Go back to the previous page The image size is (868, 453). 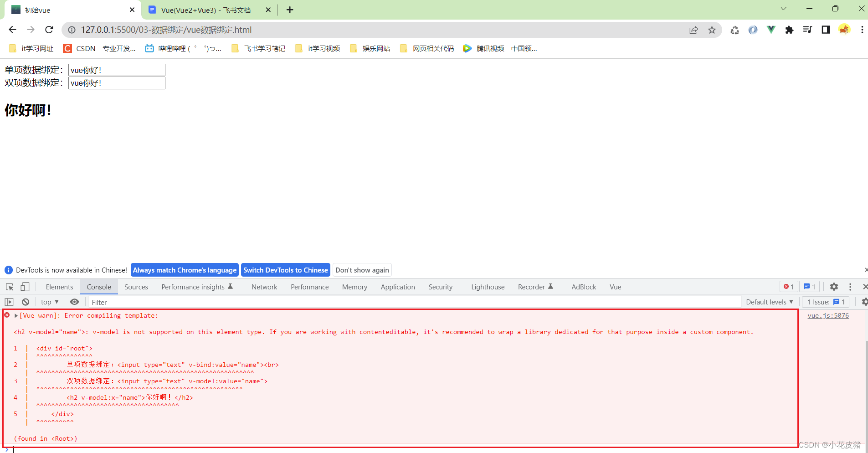12,30
